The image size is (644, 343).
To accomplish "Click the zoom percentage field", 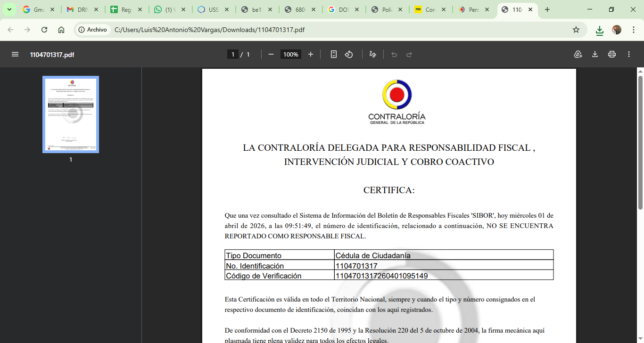I will (x=290, y=54).
